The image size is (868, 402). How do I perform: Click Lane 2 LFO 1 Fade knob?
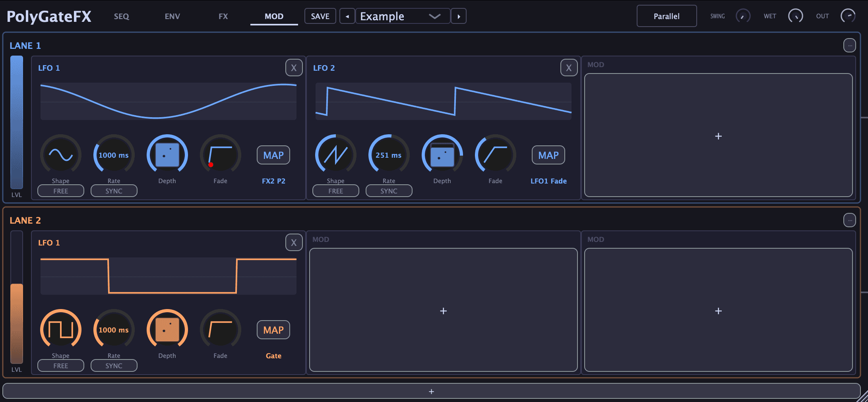coord(220,330)
